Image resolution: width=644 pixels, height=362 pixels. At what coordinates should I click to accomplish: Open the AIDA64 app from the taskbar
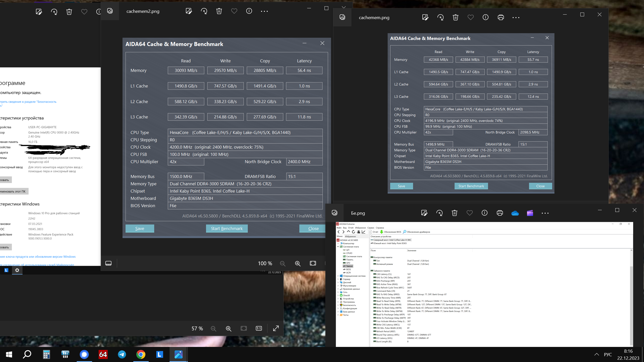tap(103, 354)
